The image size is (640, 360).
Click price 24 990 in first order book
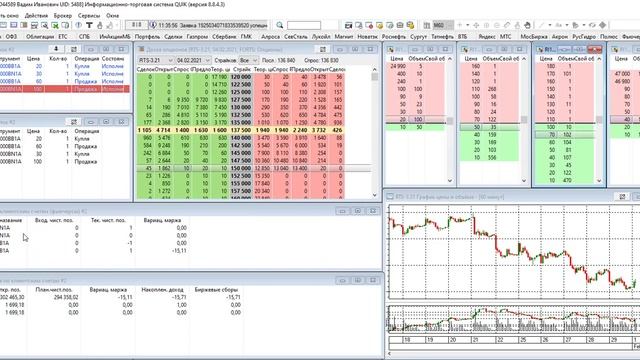click(398, 66)
